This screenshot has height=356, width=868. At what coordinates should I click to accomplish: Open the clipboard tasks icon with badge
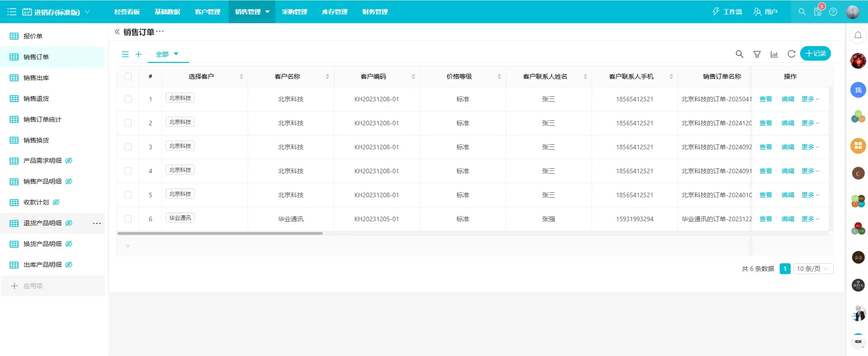tap(818, 11)
